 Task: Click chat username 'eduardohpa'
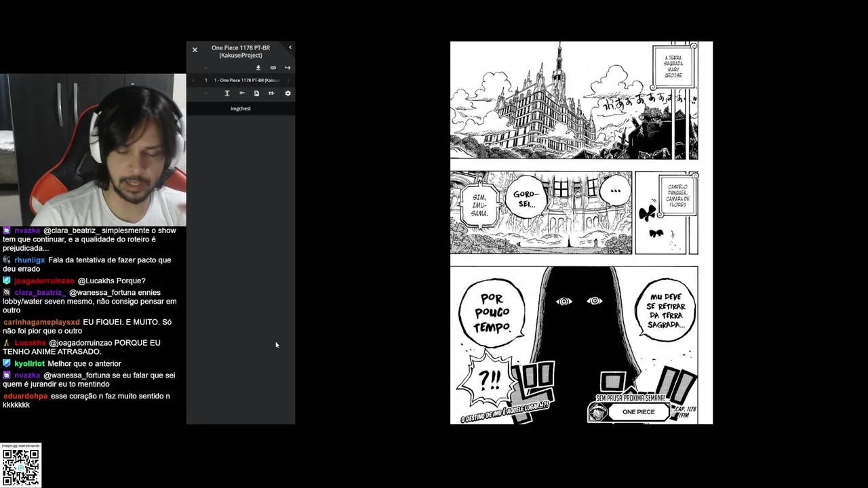pos(25,396)
